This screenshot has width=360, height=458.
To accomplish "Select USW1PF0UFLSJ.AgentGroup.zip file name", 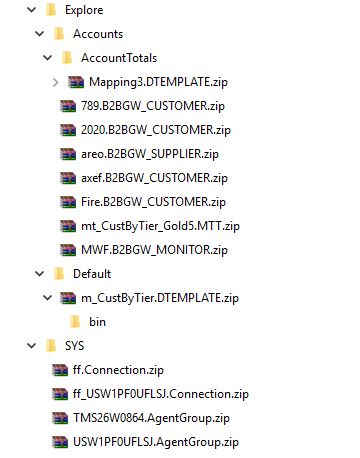I will [x=156, y=442].
